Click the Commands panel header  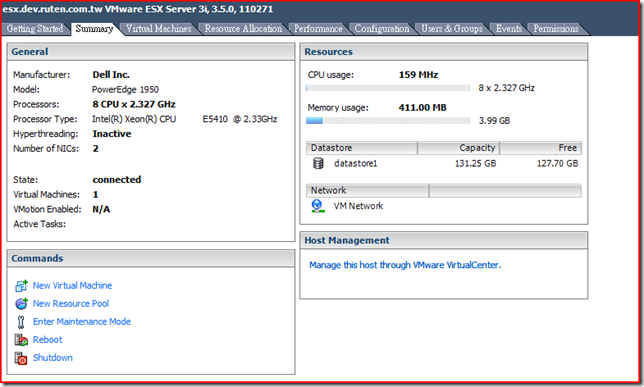pos(151,259)
